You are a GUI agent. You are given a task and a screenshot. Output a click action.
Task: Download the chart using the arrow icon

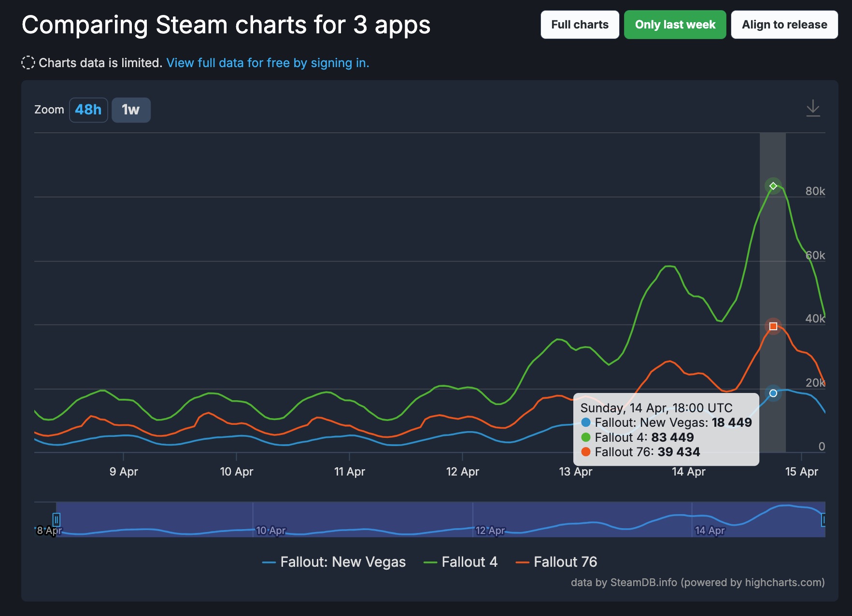coord(813,108)
